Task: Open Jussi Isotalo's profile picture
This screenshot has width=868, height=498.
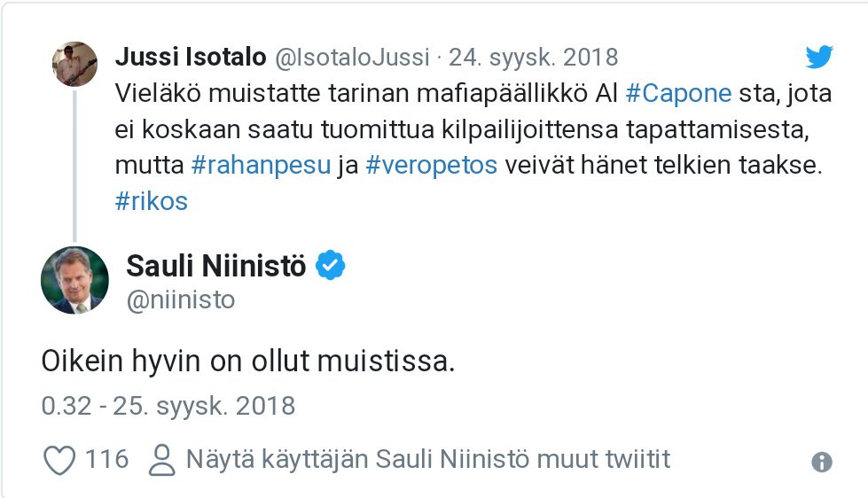Action: point(74,64)
